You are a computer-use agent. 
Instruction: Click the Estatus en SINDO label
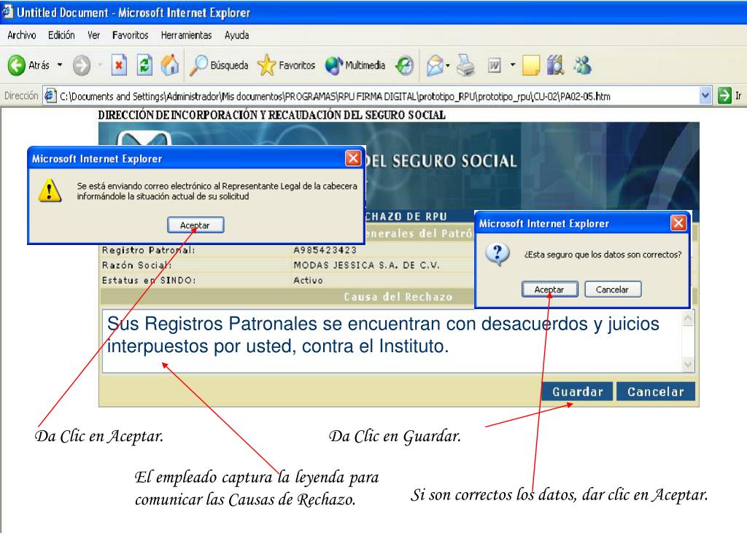point(149,281)
